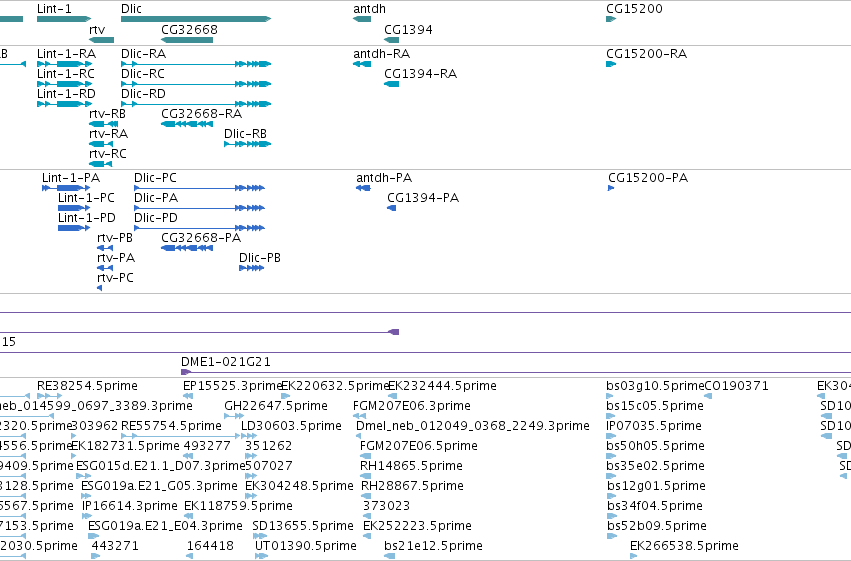Select the Lint-1-RD transcript
Screen dimensions: 851x561
(x=64, y=104)
